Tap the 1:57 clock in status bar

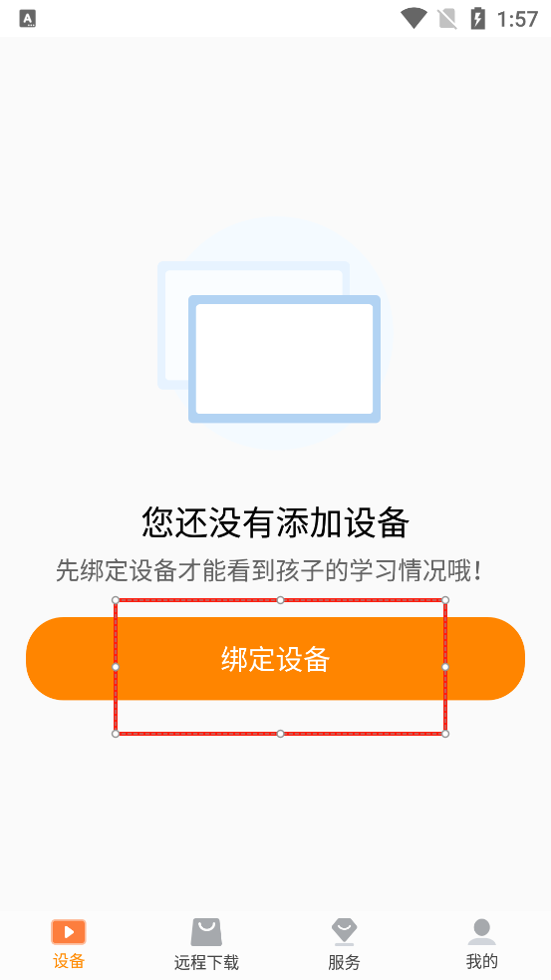[x=517, y=19]
